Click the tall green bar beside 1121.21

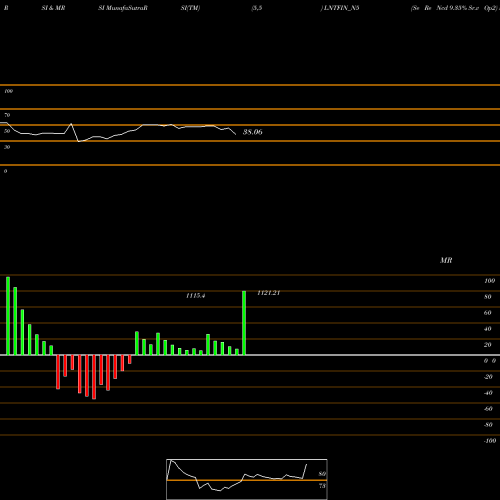coord(244,323)
